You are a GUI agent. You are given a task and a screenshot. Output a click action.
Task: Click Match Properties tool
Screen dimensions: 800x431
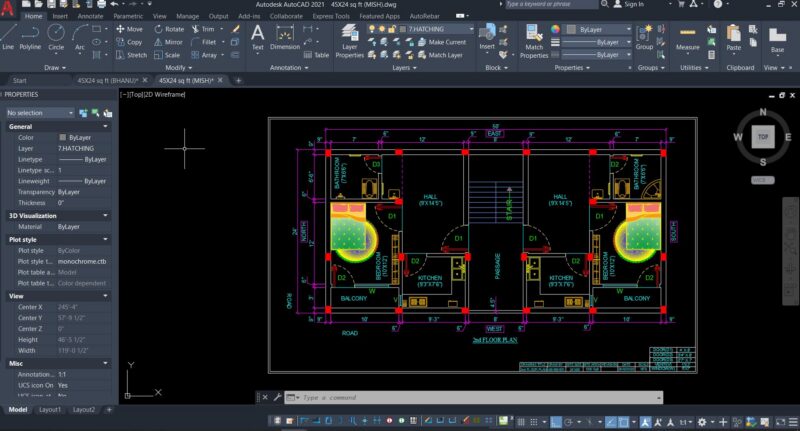pos(534,41)
